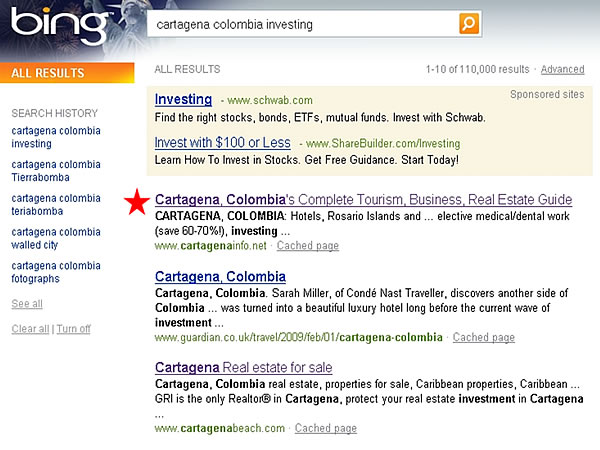Focus the search query input field

(x=300, y=23)
